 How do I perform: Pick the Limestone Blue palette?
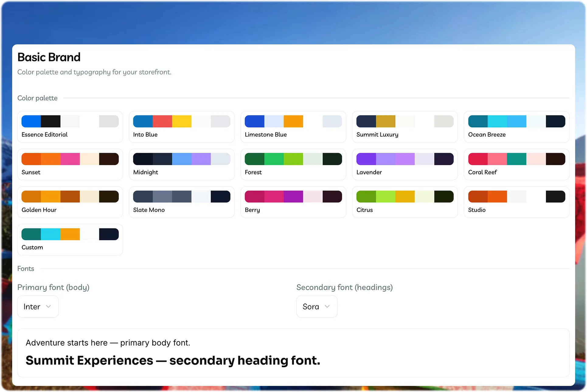pos(293,127)
